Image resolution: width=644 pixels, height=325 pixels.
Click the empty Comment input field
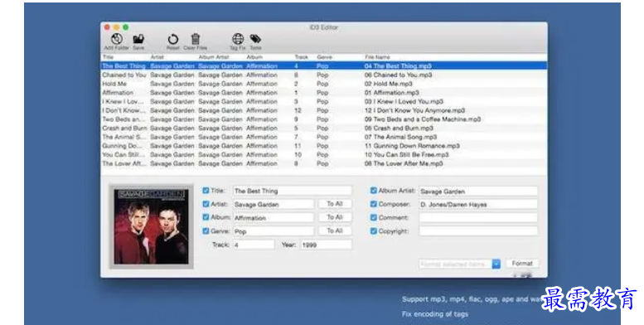pos(478,218)
